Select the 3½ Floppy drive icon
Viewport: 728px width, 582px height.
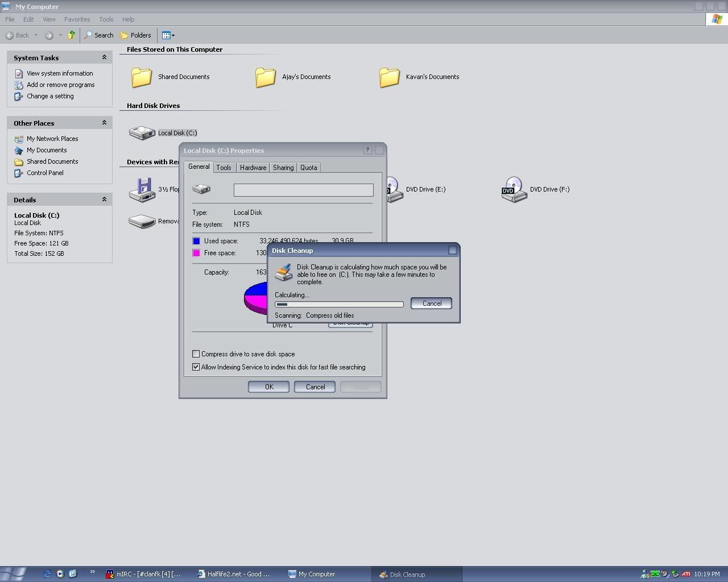click(x=142, y=189)
